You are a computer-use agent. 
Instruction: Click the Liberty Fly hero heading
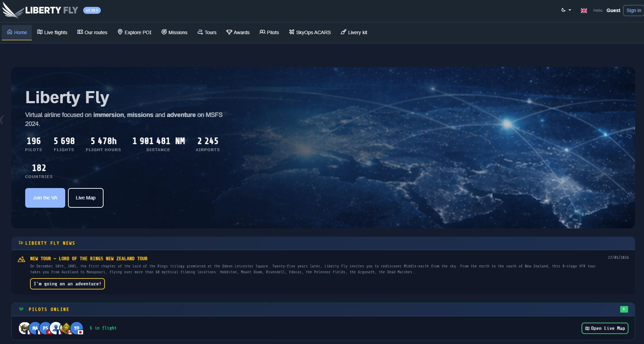pyautogui.click(x=67, y=98)
